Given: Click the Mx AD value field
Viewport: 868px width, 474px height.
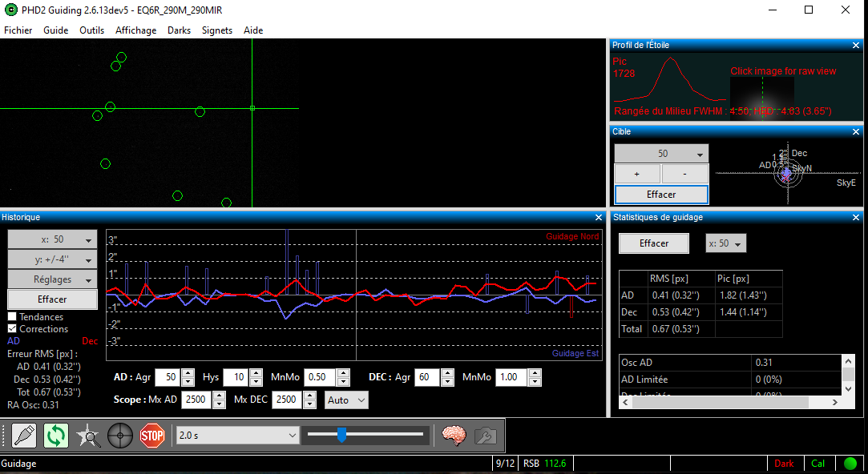Looking at the screenshot, I should [198, 400].
